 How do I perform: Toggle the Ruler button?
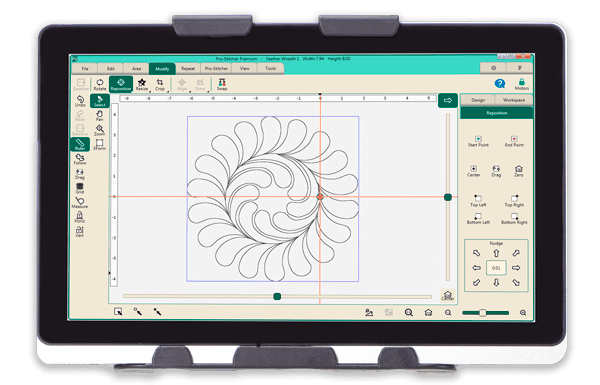point(80,144)
